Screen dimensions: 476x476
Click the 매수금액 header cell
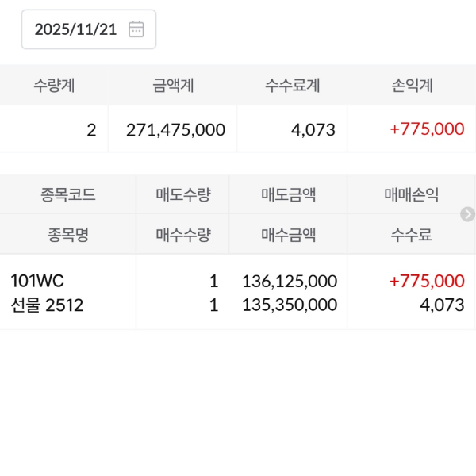coord(288,234)
